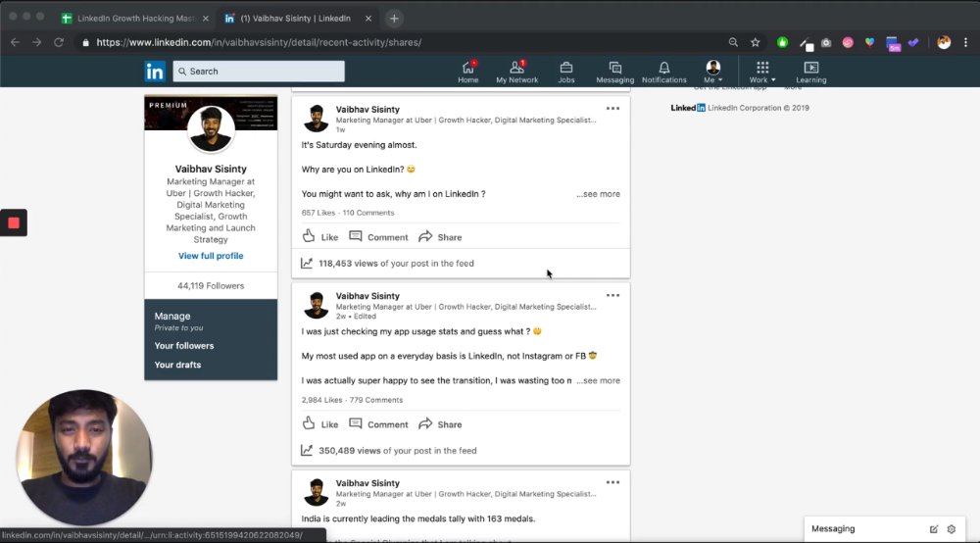
Task: Close the Vaibhav Sisinty LinkedIn tab
Action: tap(368, 18)
